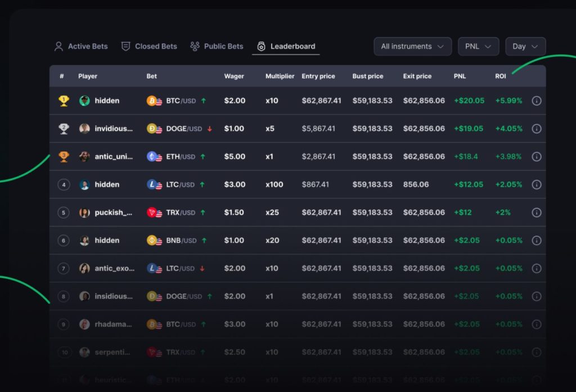Click the silver second-place trophy icon
Image resolution: width=576 pixels, height=392 pixels.
coord(64,129)
